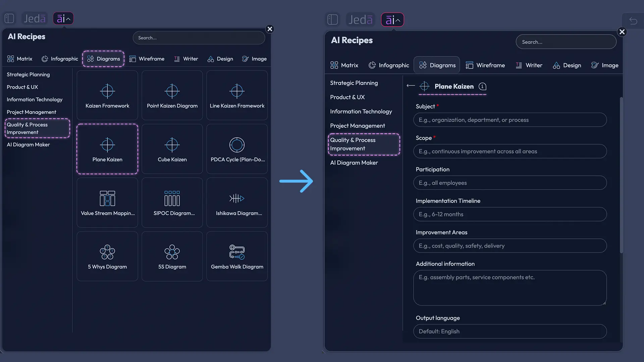The width and height of the screenshot is (644, 362).
Task: Switch to the Matrix tab in the right panel
Action: (x=344, y=65)
